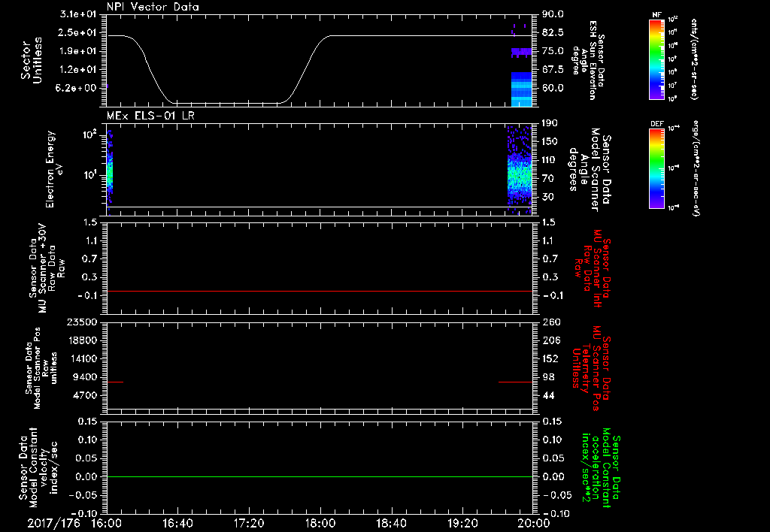Click the 18800 scanner position tick
Image resolution: width=770 pixels, height=532 pixels.
coord(82,340)
